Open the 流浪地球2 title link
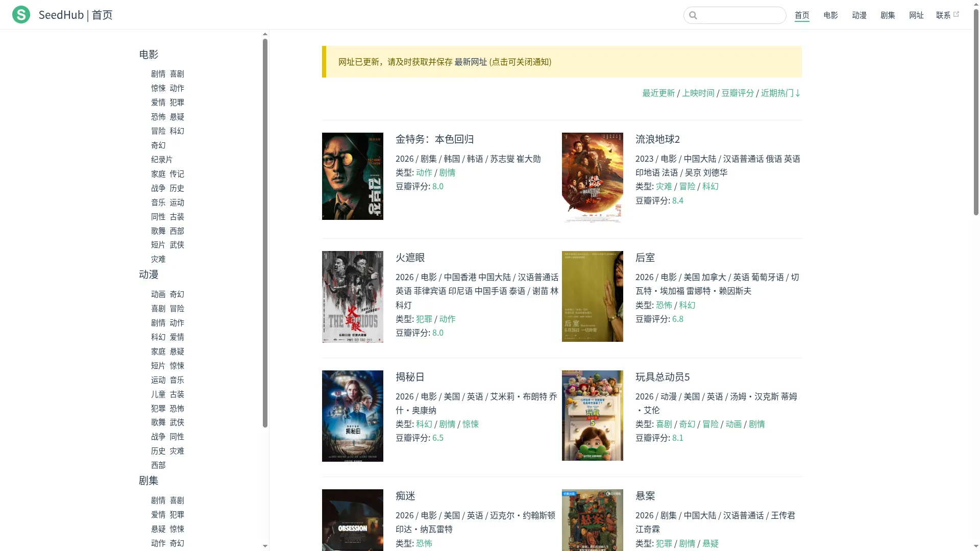 click(x=657, y=139)
